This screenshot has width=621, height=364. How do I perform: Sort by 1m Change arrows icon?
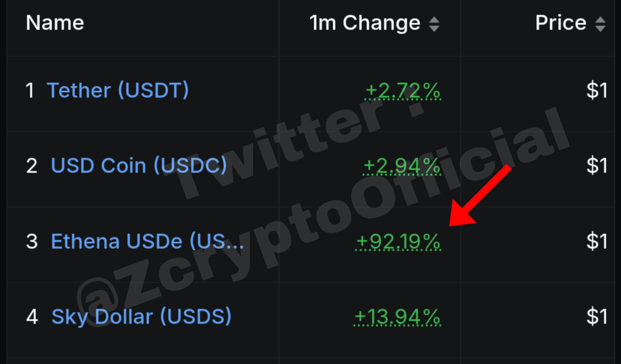coord(434,24)
